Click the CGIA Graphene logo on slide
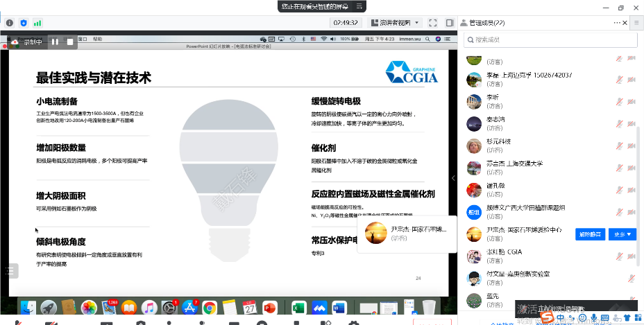644x325 pixels. point(412,72)
